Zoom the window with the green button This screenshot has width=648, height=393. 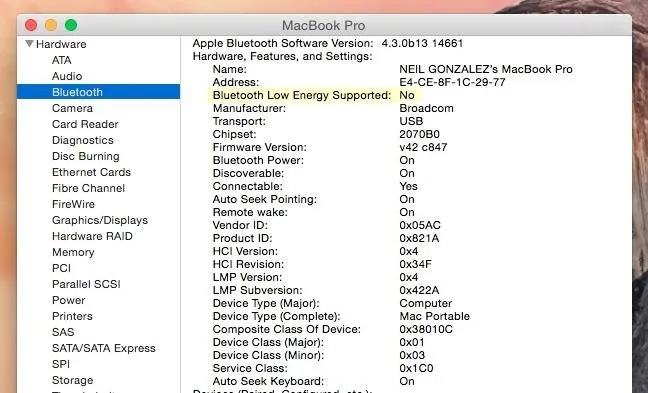click(x=71, y=25)
